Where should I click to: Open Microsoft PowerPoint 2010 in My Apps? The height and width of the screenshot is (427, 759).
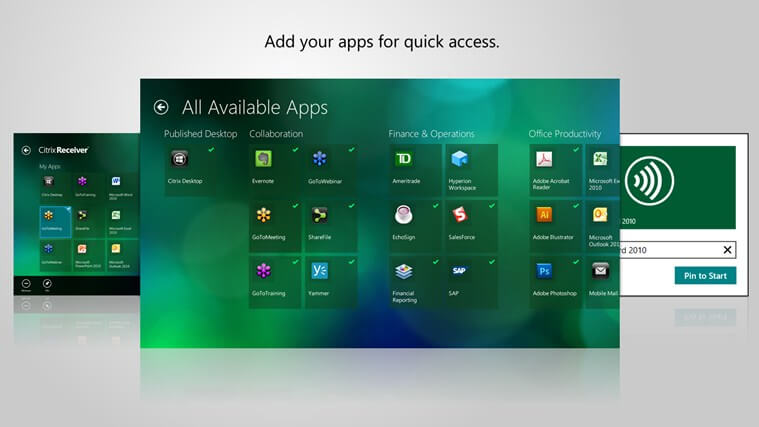click(x=82, y=249)
